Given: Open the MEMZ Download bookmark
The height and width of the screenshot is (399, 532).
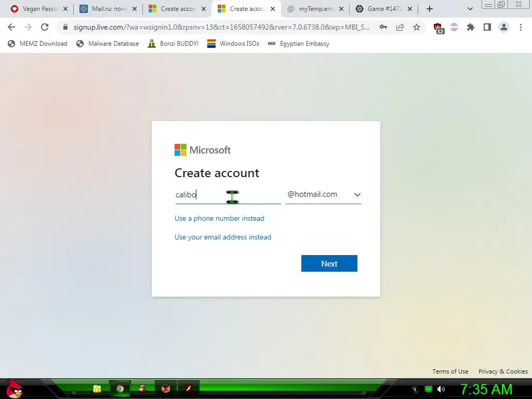Looking at the screenshot, I should (37, 44).
